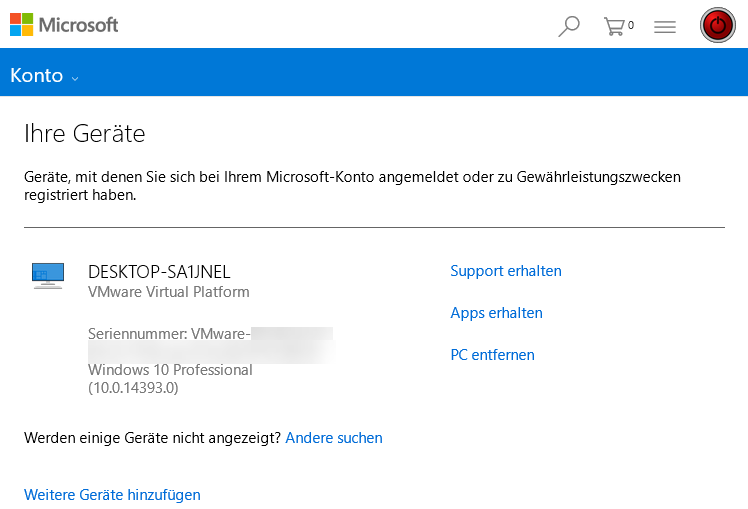Open search with the magnifier icon
This screenshot has width=748, height=509.
tap(569, 26)
